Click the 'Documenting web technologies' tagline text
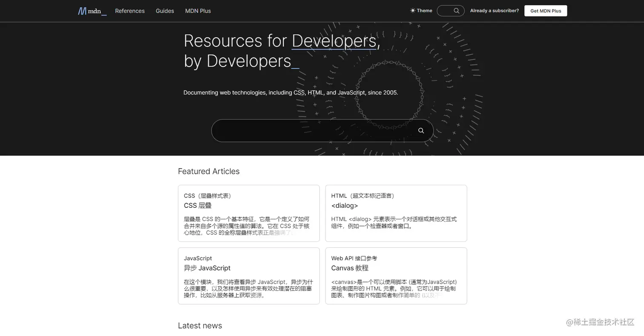This screenshot has height=336, width=644. point(290,92)
